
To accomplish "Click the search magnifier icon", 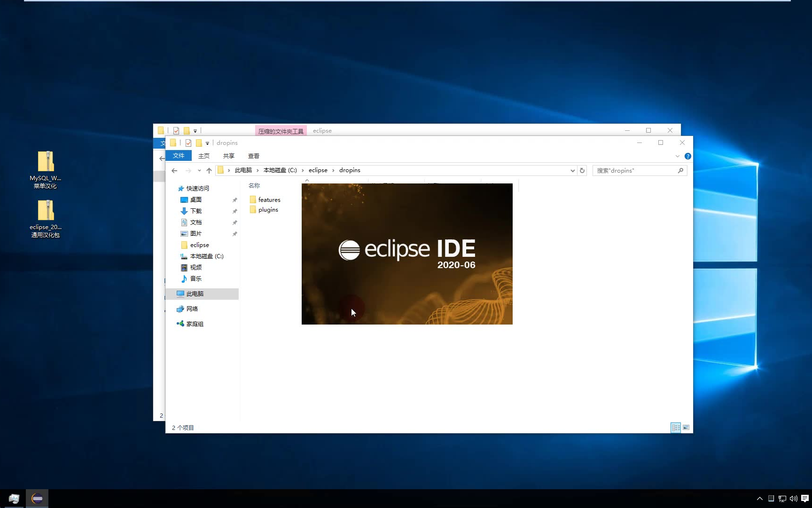I will 680,171.
